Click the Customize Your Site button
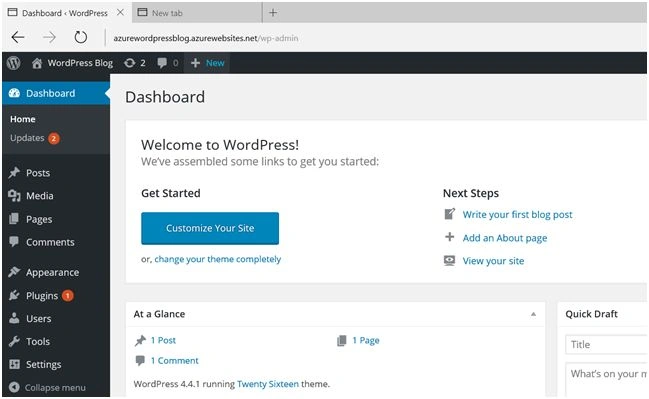The image size is (649, 399). click(x=210, y=228)
